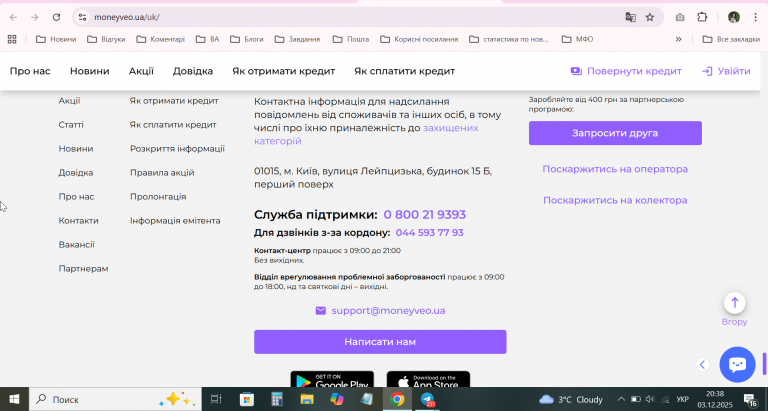The height and width of the screenshot is (411, 768).
Task: Open Про нас in the top navigation
Action: point(30,71)
